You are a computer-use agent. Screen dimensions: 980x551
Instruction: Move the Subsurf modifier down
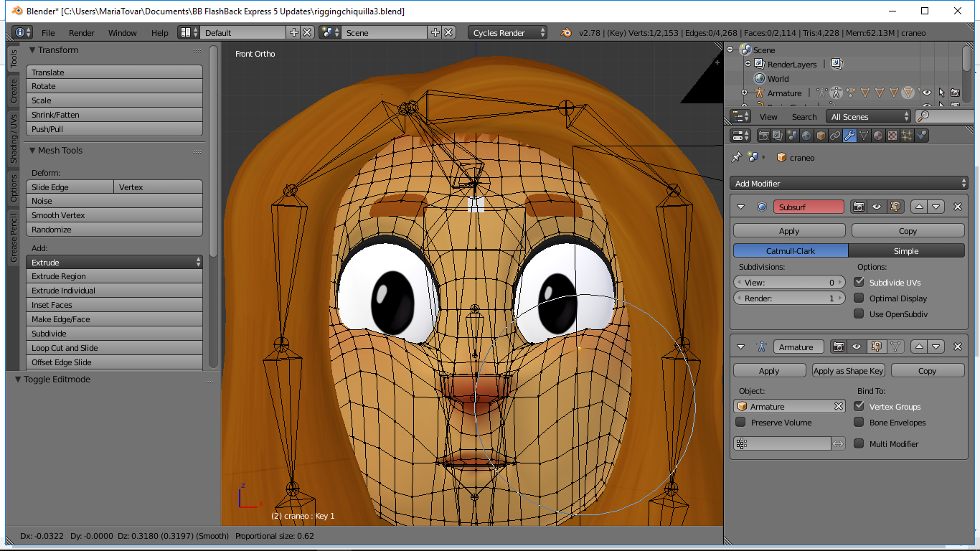[936, 207]
